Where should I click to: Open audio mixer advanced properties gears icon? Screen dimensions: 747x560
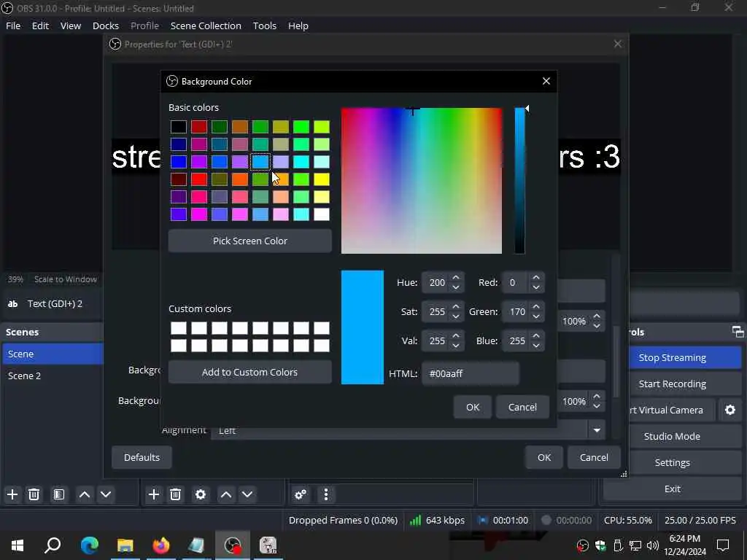coord(301,494)
